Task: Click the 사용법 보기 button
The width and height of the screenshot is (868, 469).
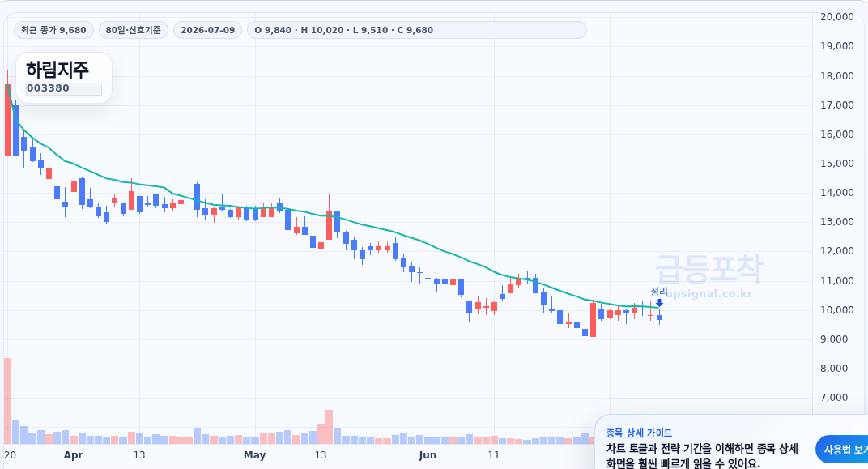Action: [843, 450]
